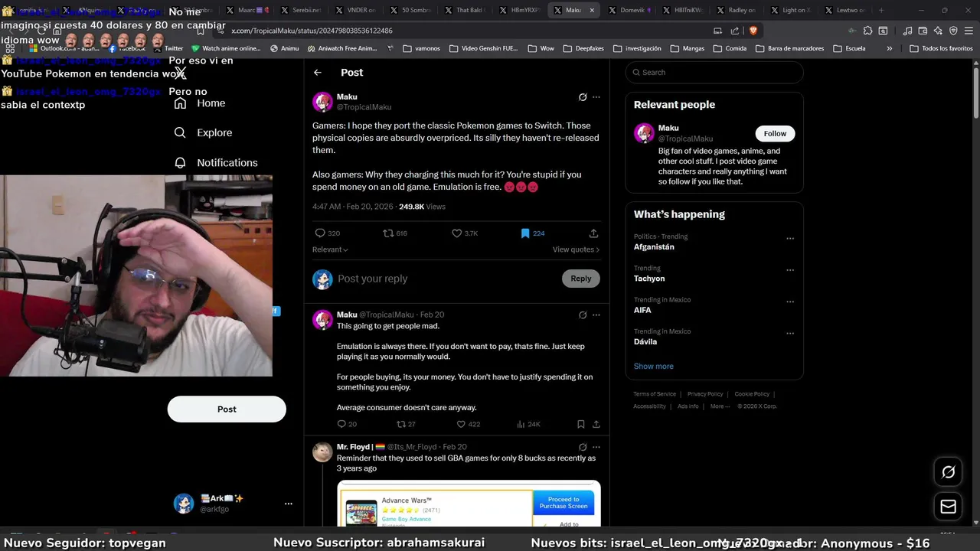
Task: Switch to the Serebii.net browser tab
Action: pos(301,10)
